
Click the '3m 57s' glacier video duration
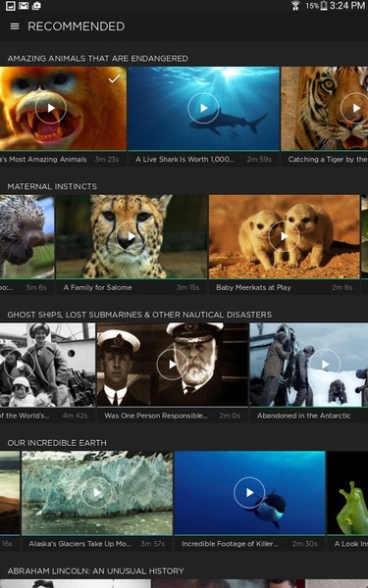(153, 544)
